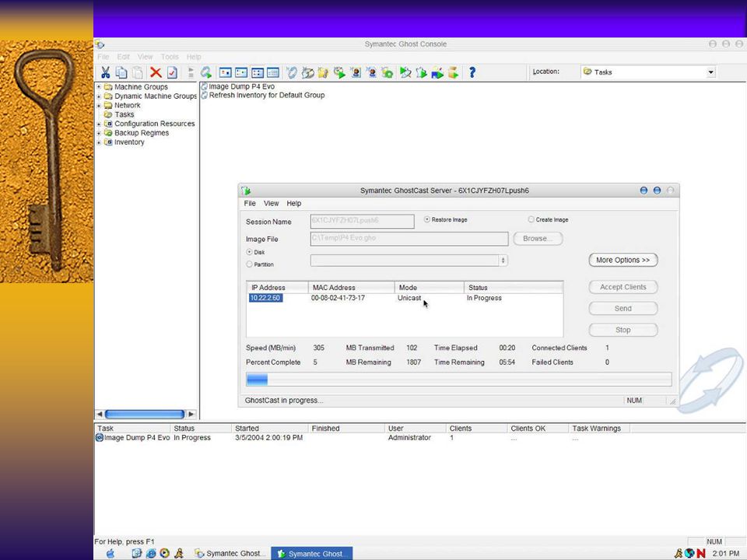Switch to large icons view in toolbar
This screenshot has height=560, width=747.
tap(226, 72)
